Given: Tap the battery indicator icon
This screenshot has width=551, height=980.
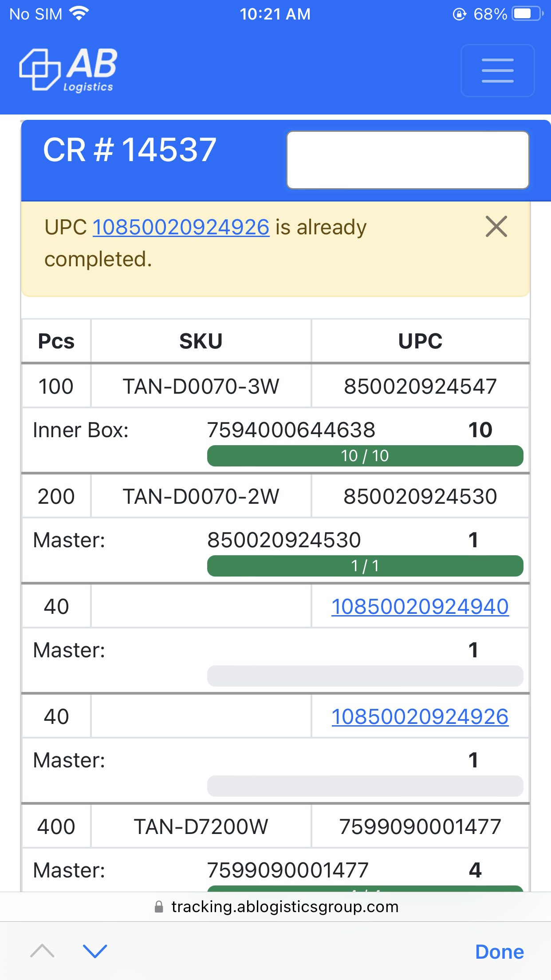Looking at the screenshot, I should point(527,14).
